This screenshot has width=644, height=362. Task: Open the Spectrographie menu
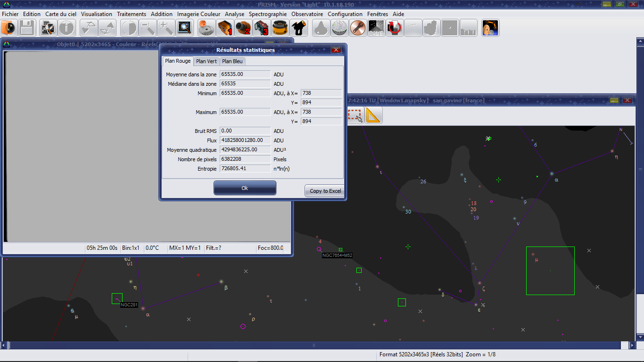point(267,14)
